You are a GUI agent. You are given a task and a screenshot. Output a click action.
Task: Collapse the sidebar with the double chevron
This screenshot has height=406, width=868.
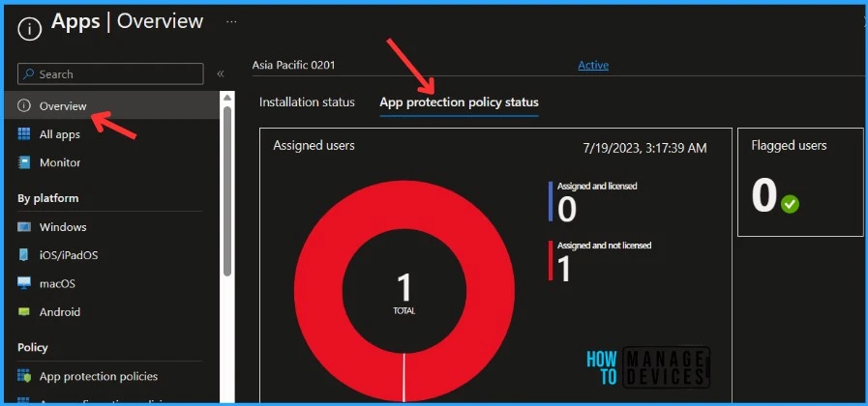221,74
